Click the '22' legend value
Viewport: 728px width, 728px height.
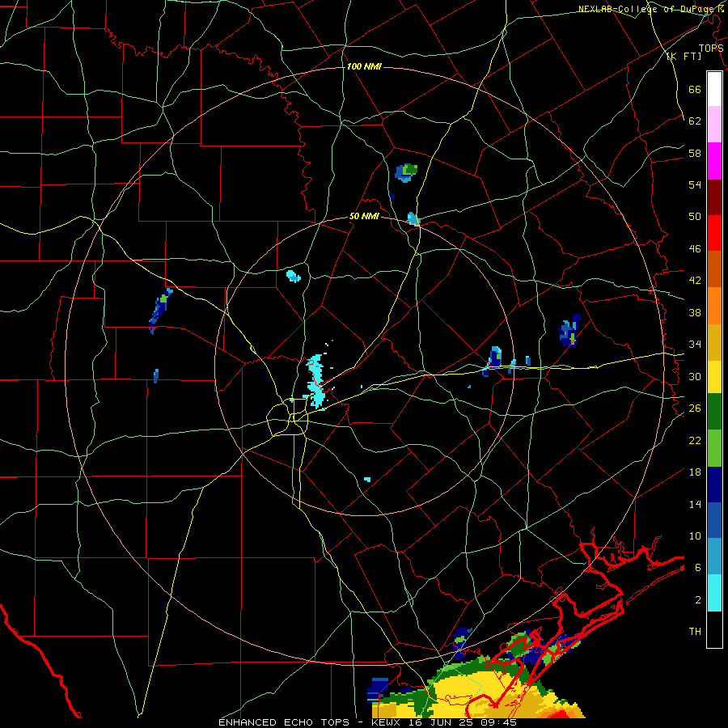(x=695, y=440)
